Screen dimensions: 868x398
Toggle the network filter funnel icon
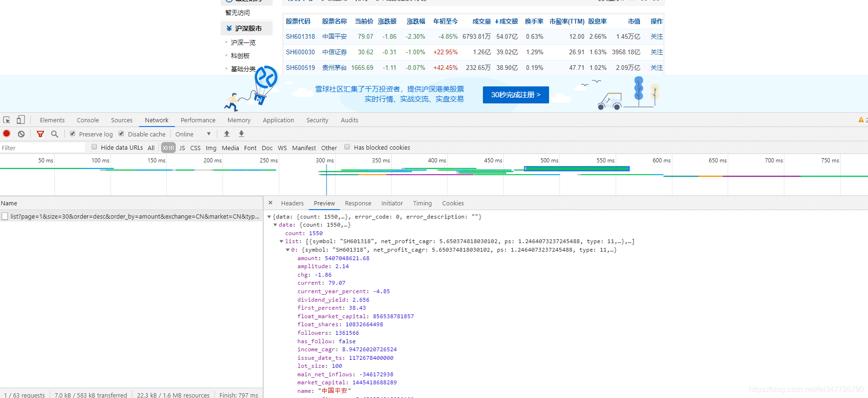click(x=40, y=134)
